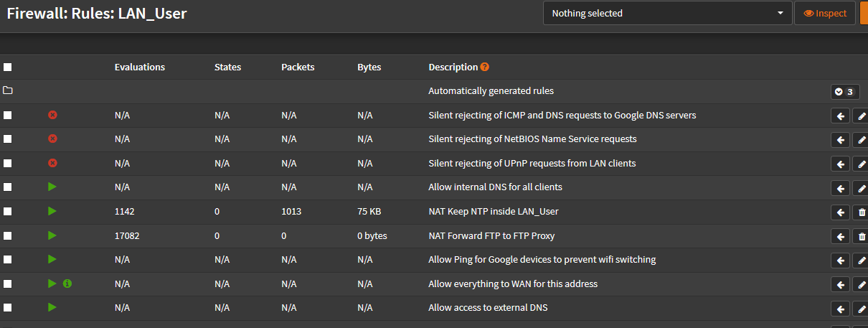Click the Inspect button
The height and width of the screenshot is (328, 868).
click(x=825, y=13)
